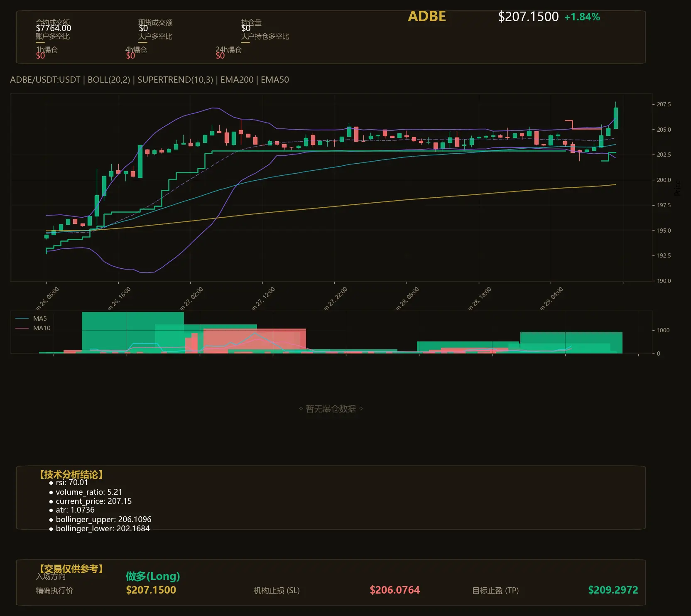Image resolution: width=691 pixels, height=616 pixels.
Task: Click the header price $207.1500
Action: pos(528,17)
